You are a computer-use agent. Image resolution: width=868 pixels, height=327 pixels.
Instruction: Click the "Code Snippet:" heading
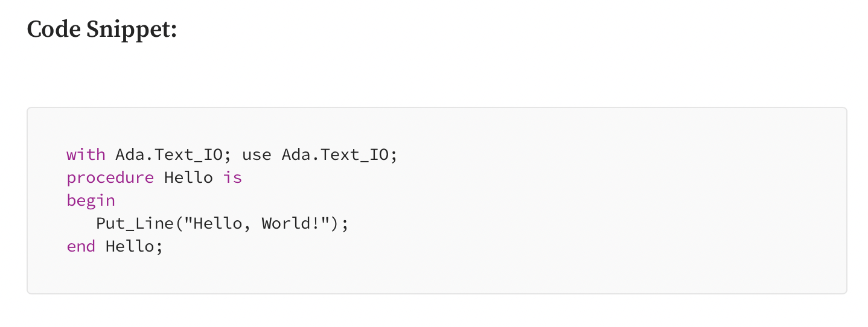[102, 29]
